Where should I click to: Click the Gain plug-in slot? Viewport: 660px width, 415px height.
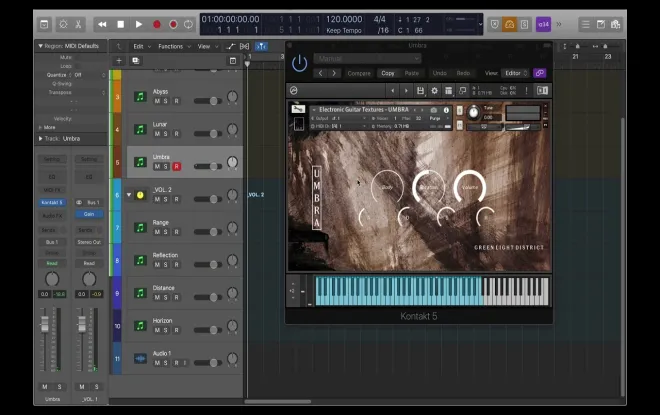click(x=89, y=214)
